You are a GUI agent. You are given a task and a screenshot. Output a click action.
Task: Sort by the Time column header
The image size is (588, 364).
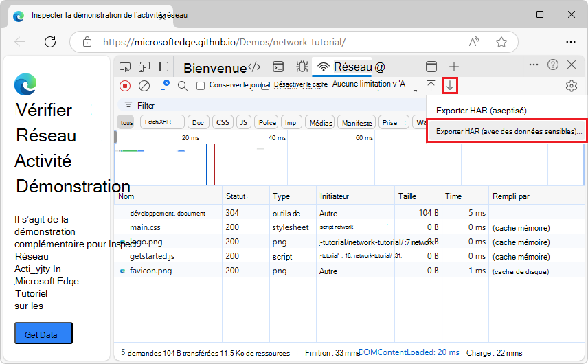pos(465,196)
